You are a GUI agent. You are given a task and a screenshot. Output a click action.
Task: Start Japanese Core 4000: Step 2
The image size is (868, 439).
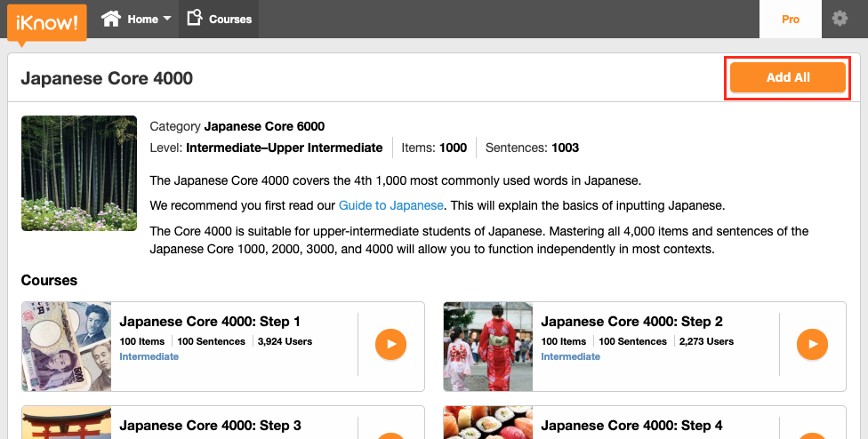[x=812, y=344]
